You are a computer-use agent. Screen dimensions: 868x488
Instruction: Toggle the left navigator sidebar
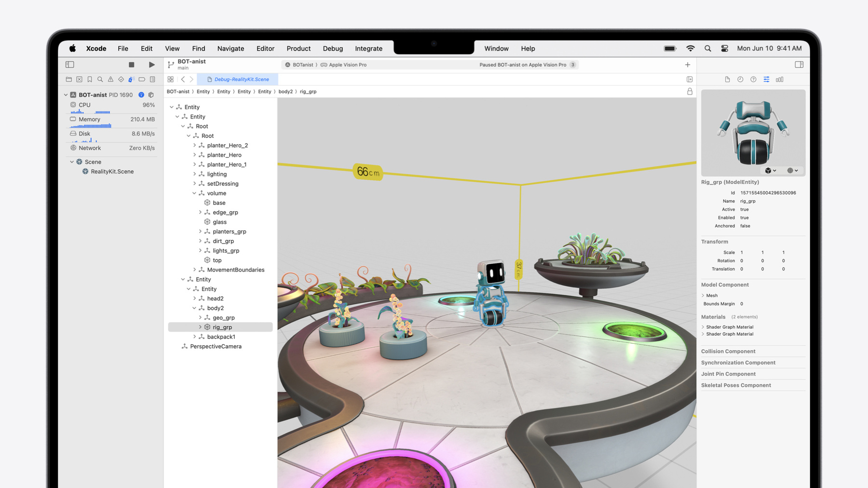[70, 65]
